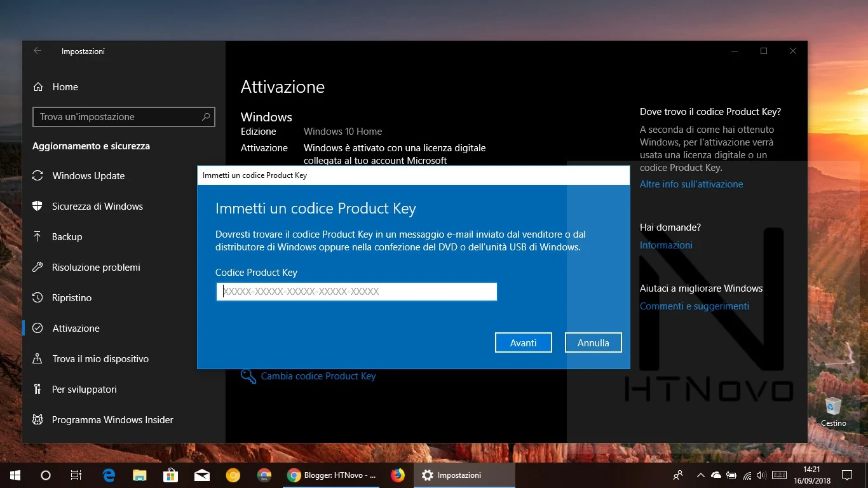The width and height of the screenshot is (868, 488).
Task: Open People icon in system tray
Action: click(678, 475)
